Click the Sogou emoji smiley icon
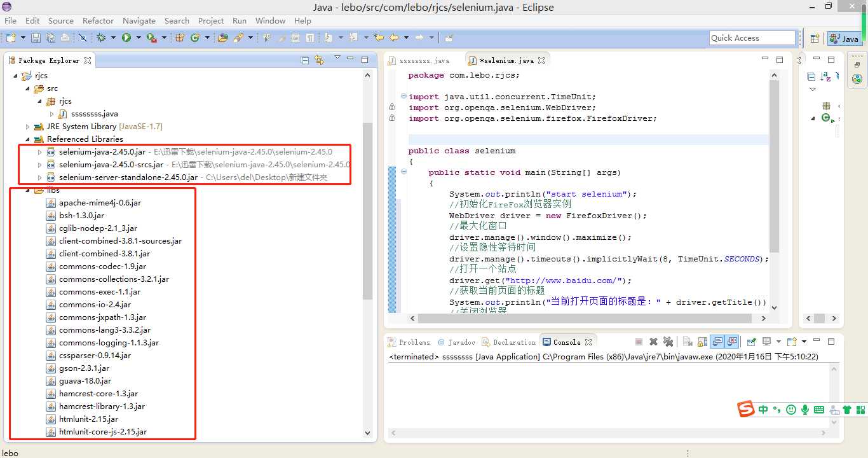This screenshot has height=458, width=868. click(791, 410)
